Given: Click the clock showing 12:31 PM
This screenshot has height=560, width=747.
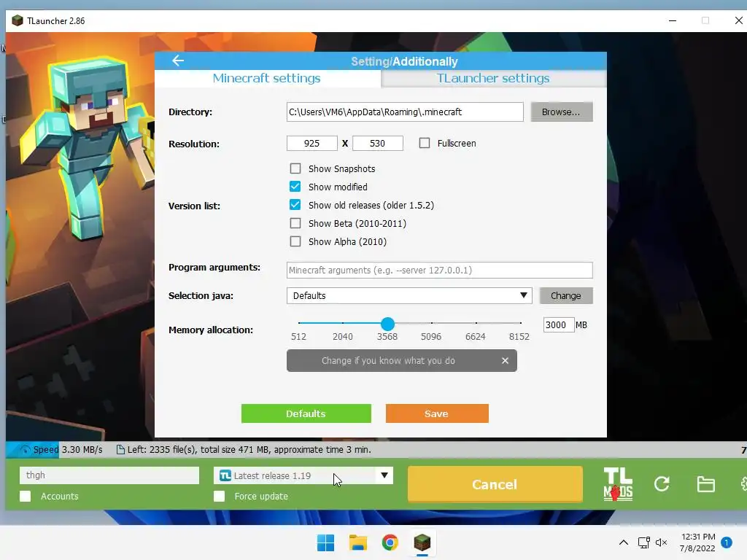Looking at the screenshot, I should click(698, 537).
